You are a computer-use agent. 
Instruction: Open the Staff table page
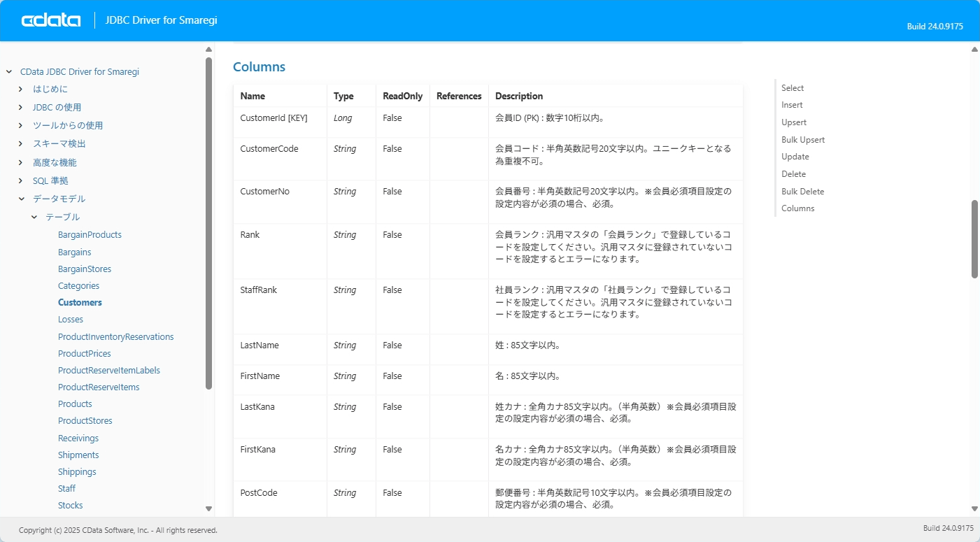click(66, 488)
